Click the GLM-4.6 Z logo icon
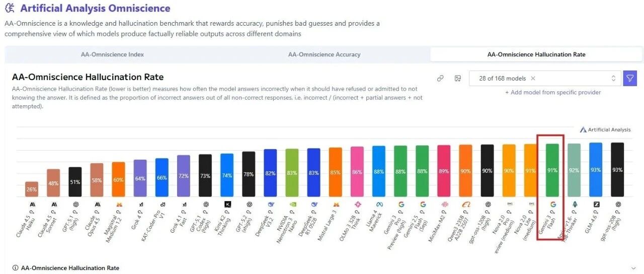This screenshot has width=644, height=274. coord(596,204)
